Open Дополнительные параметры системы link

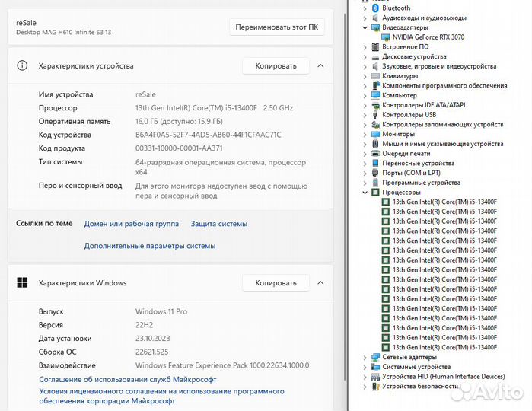(x=150, y=246)
